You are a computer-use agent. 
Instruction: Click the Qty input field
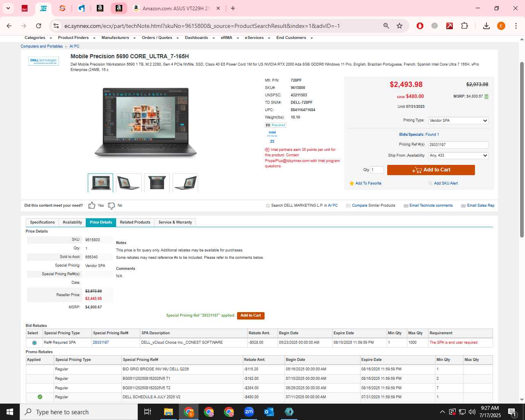coord(377,170)
